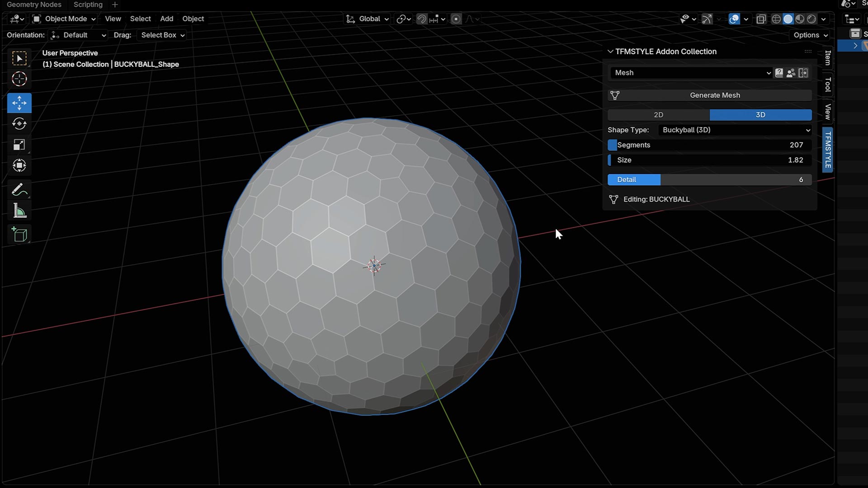Select the Measure tool
868x488 pixels.
point(19,211)
